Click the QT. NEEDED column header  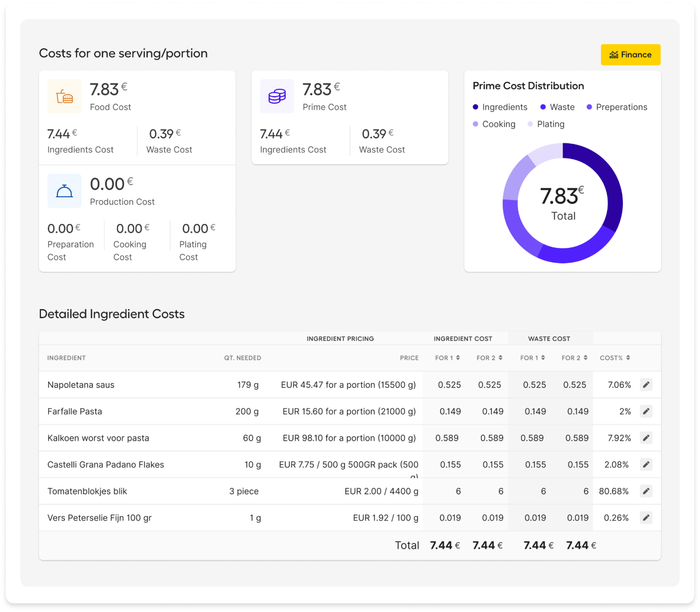tap(242, 358)
